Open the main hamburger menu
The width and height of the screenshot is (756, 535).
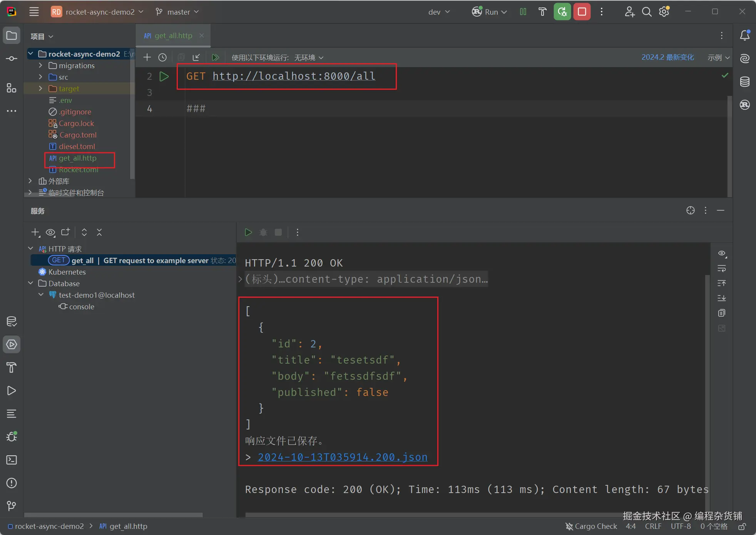pyautogui.click(x=34, y=12)
